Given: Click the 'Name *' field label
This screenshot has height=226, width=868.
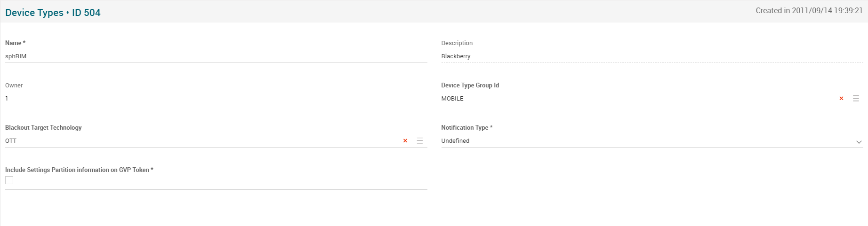Looking at the screenshot, I should (x=15, y=43).
